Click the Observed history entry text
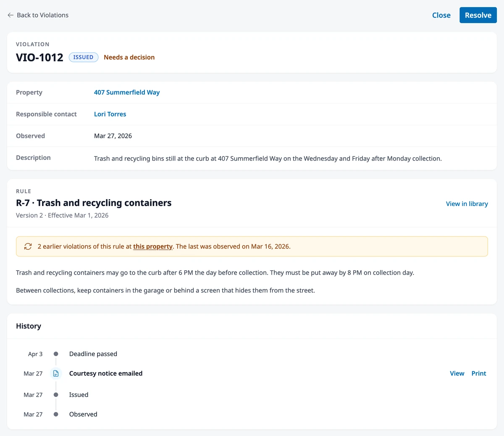The width and height of the screenshot is (504, 436). click(83, 414)
